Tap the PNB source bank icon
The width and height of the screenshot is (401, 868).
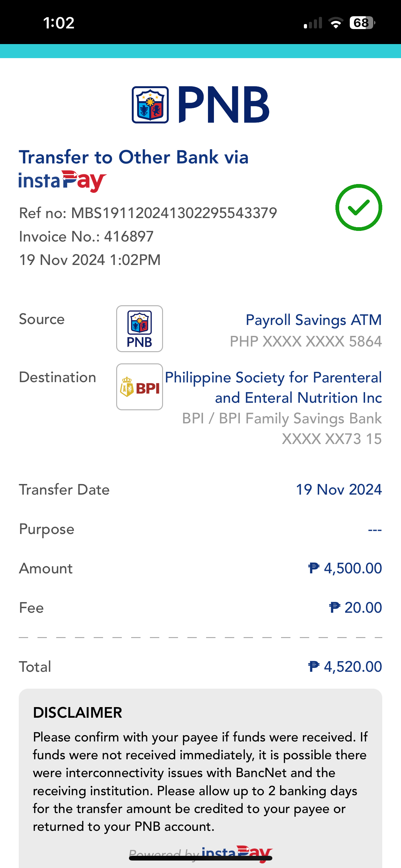tap(139, 328)
